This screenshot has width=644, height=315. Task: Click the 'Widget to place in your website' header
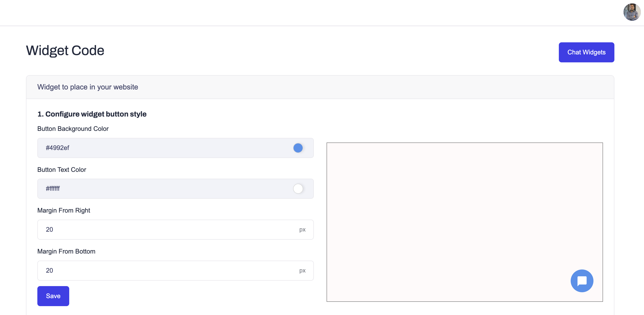88,87
